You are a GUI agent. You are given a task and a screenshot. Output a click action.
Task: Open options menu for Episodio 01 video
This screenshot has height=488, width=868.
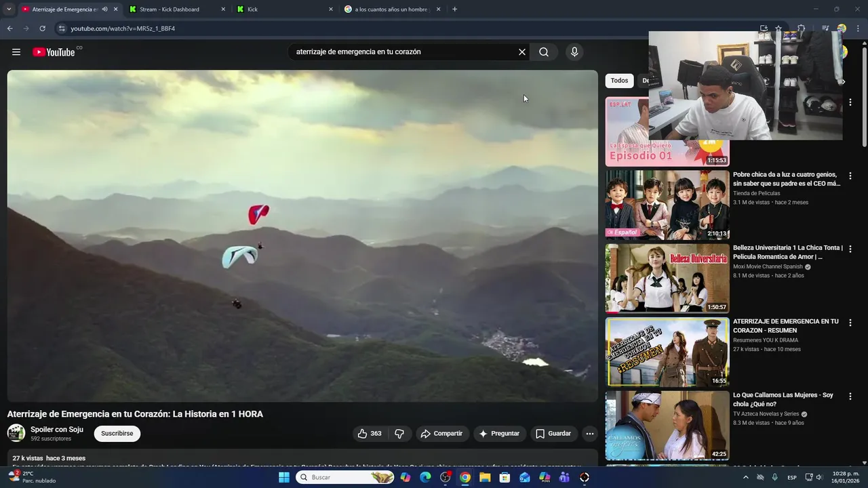click(x=850, y=102)
